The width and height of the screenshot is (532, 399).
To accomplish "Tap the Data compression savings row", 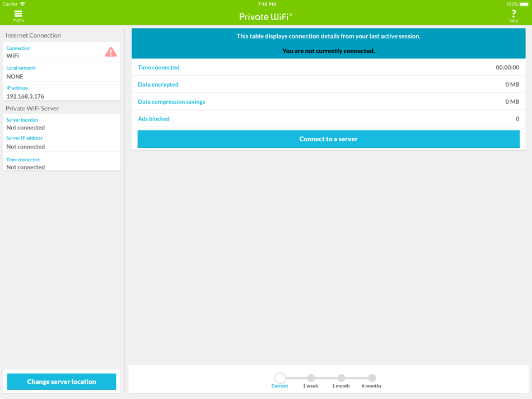I will pyautogui.click(x=328, y=101).
